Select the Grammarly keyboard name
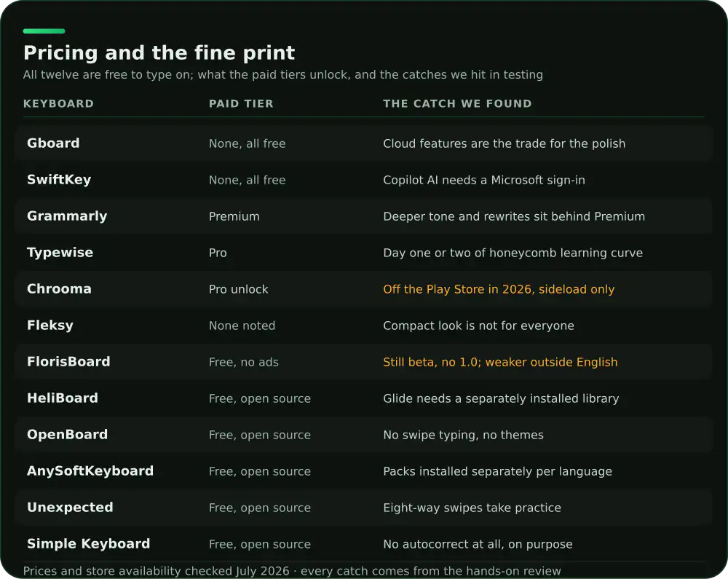This screenshot has height=579, width=728. (x=67, y=216)
